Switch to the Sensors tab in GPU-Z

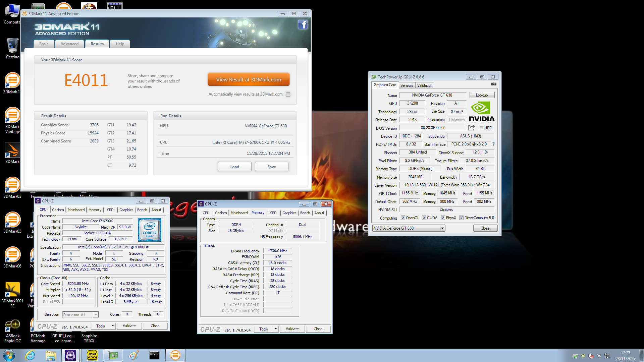point(407,85)
